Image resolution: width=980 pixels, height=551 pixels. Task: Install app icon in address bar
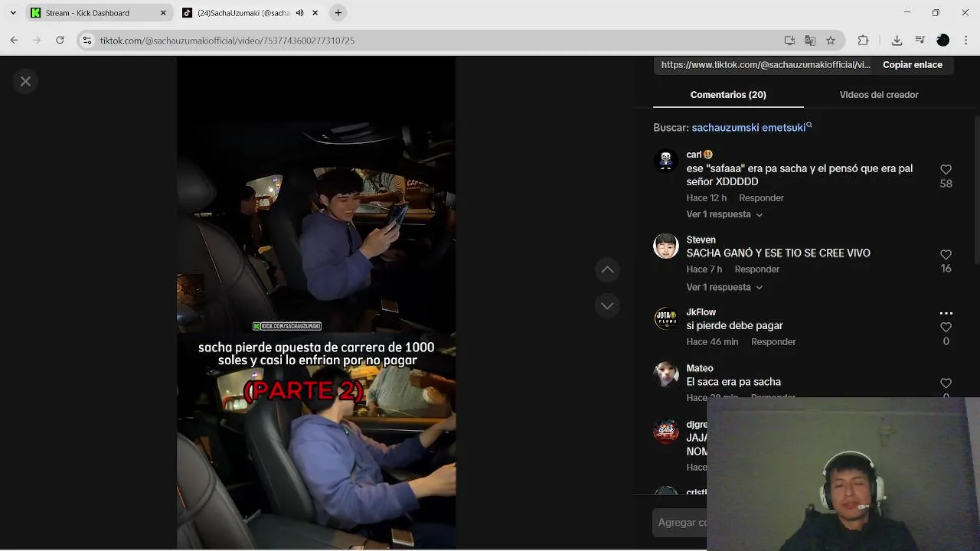pos(789,41)
